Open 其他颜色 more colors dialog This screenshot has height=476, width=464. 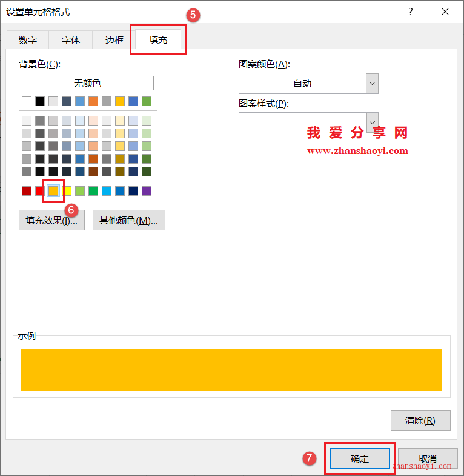tap(129, 220)
